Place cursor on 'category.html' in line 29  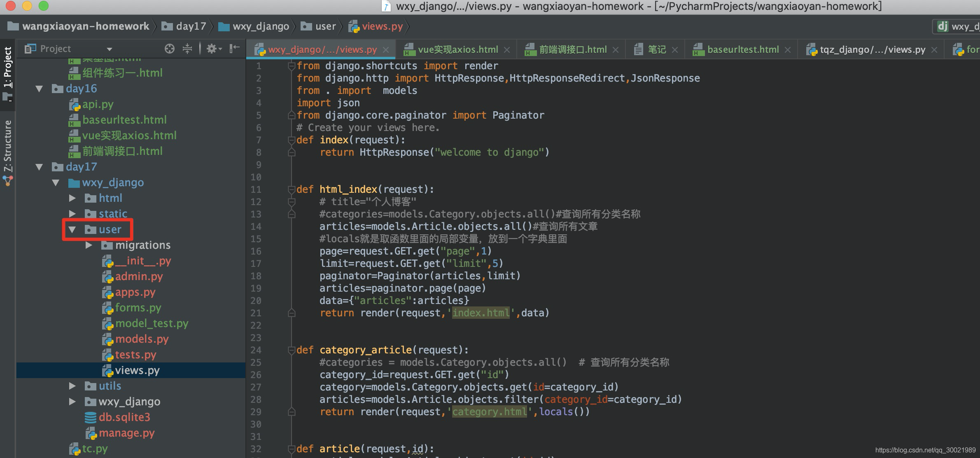[489, 412]
